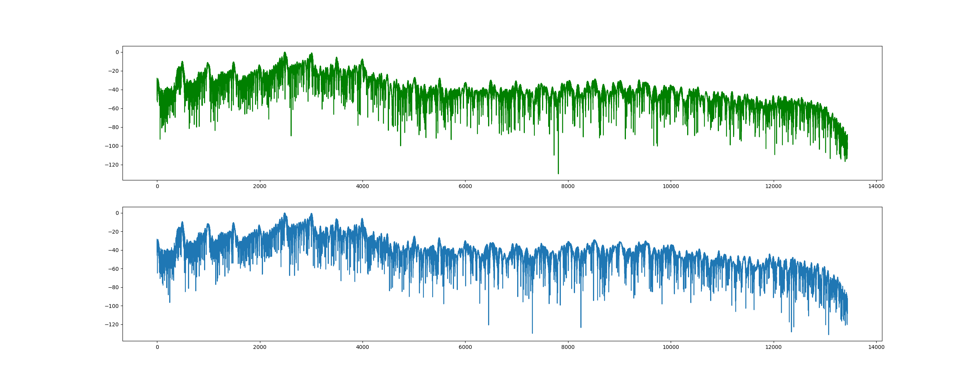This screenshot has height=383, width=980.
Task: Click the green peak at x near 3000
Action: click(312, 54)
